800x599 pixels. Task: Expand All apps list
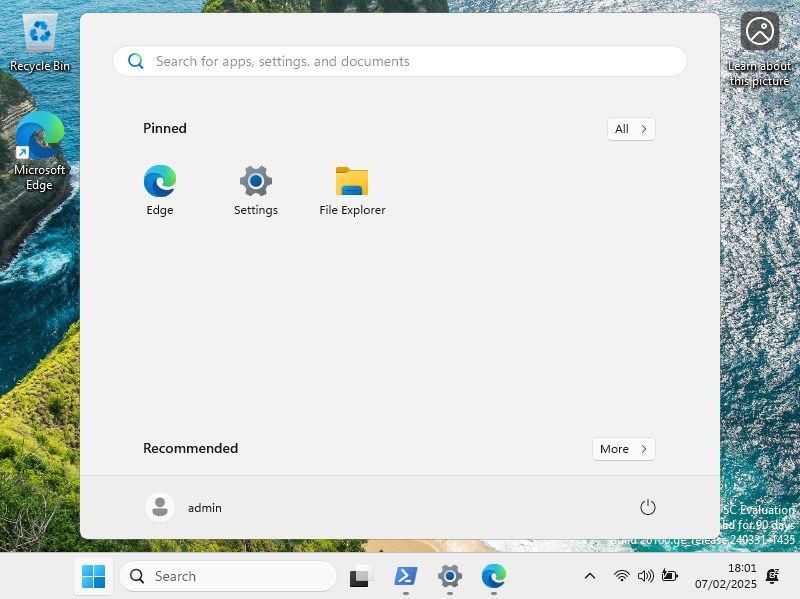[x=631, y=129]
